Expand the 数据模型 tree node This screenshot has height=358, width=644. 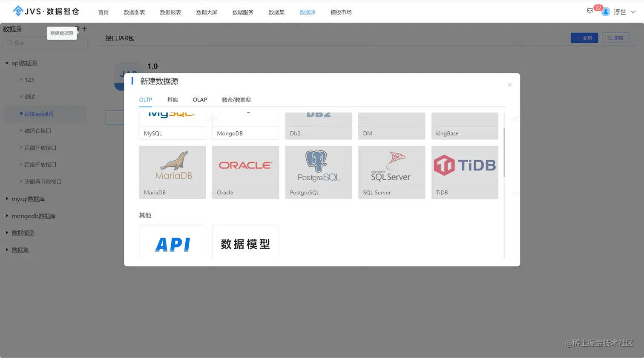tap(7, 233)
